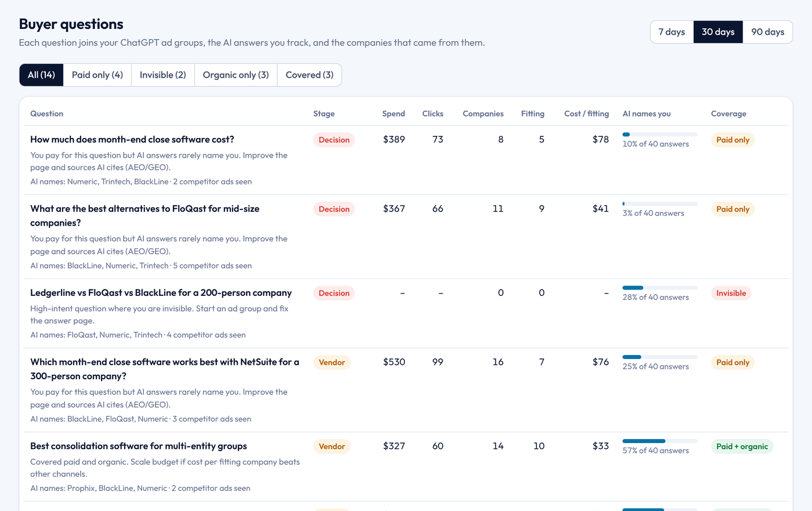
Task: Click the $530 spend value
Action: click(x=394, y=362)
